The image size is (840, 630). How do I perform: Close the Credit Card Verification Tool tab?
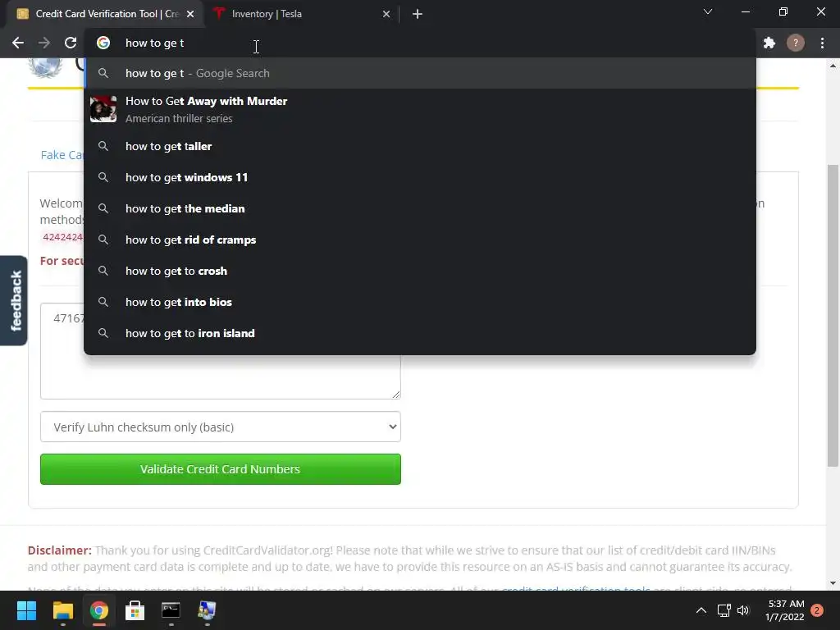(190, 15)
